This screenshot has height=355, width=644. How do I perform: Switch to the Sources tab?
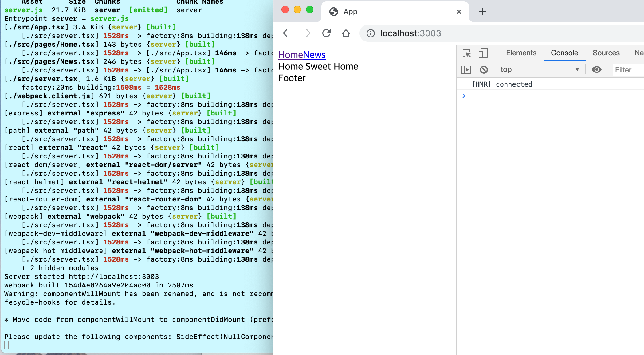click(x=606, y=53)
